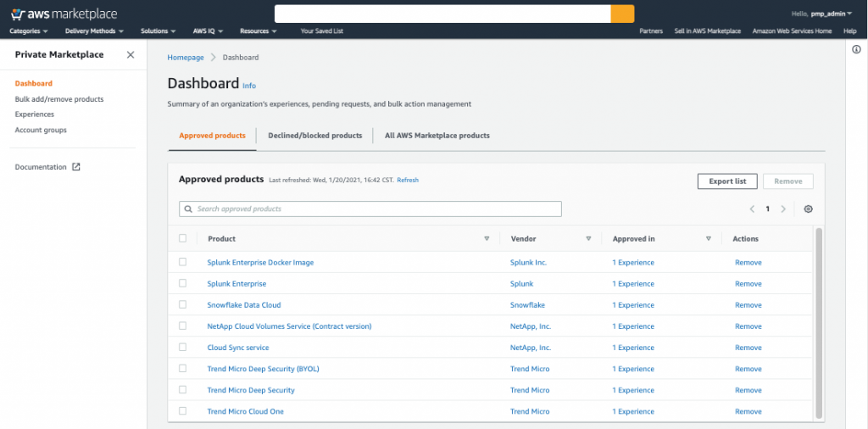Open table preferences gear icon
The width and height of the screenshot is (868, 429).
click(808, 209)
